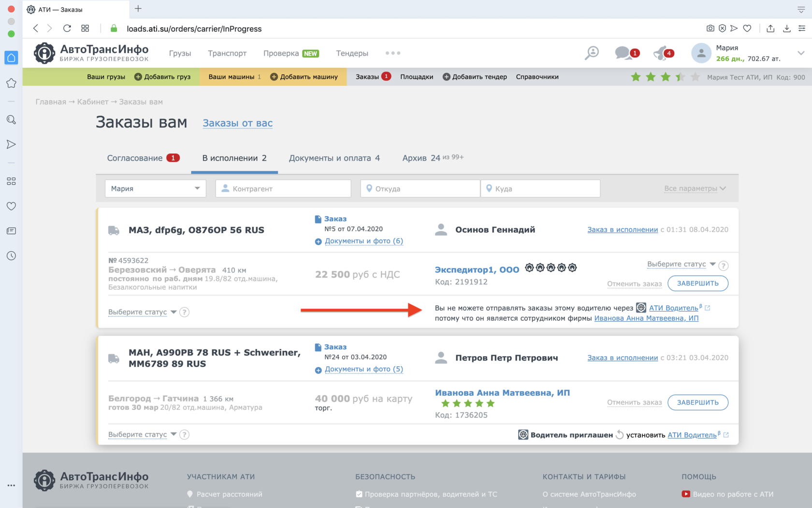Open the Грузы menu
This screenshot has height=508, width=812.
click(180, 53)
